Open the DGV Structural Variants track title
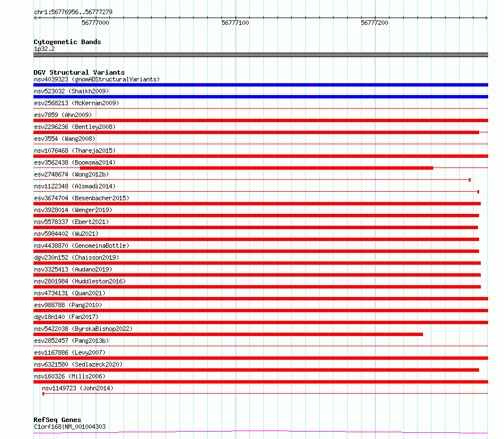 79,72
